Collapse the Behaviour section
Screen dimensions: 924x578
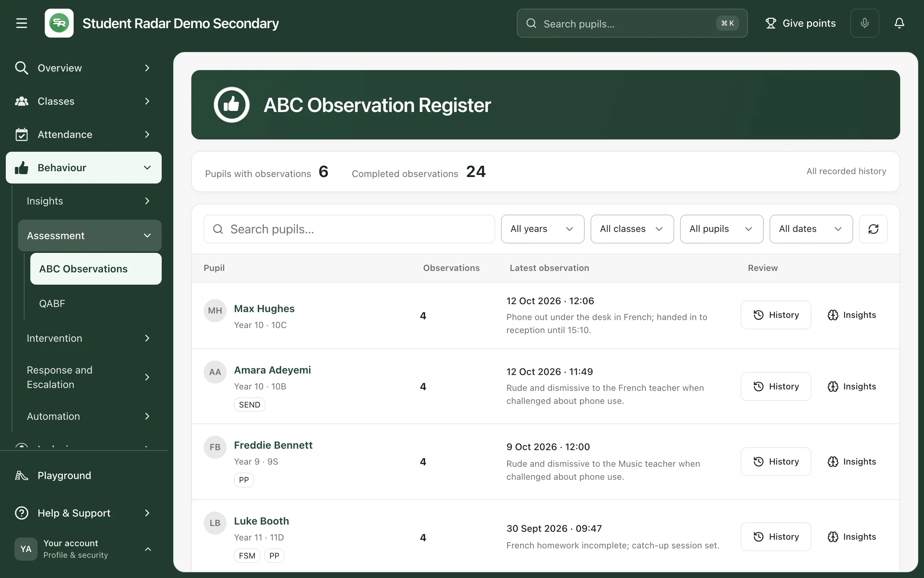[147, 167]
